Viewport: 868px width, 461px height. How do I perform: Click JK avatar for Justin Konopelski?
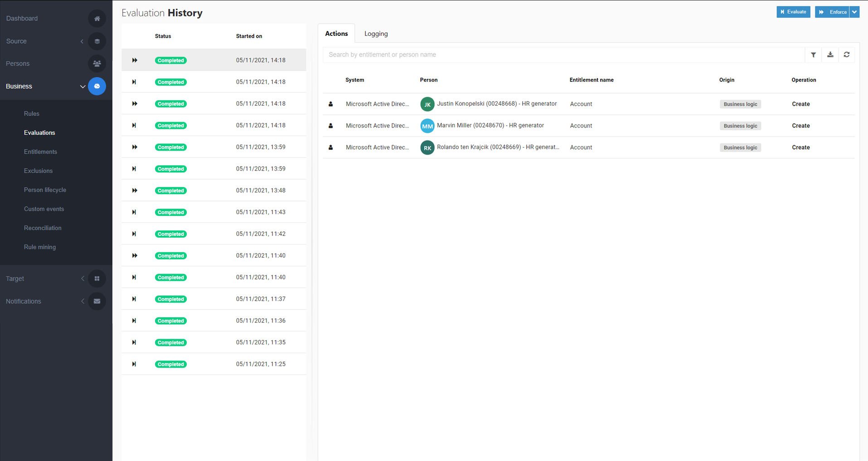(427, 104)
